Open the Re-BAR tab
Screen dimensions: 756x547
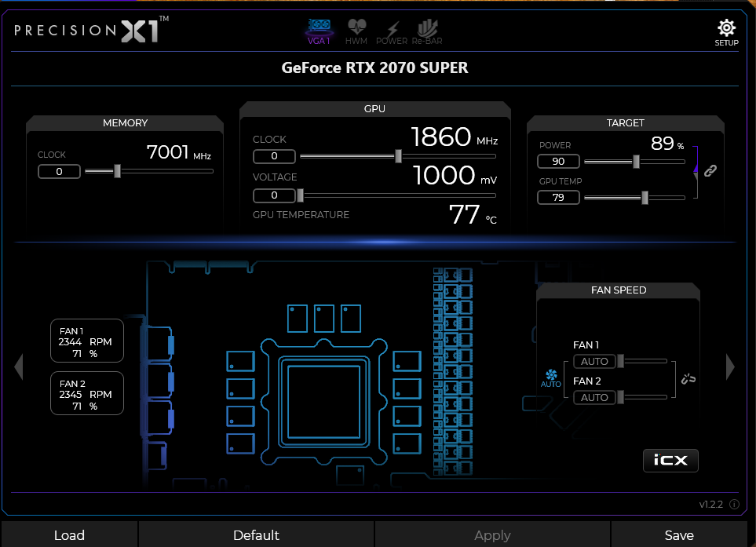tap(427, 32)
